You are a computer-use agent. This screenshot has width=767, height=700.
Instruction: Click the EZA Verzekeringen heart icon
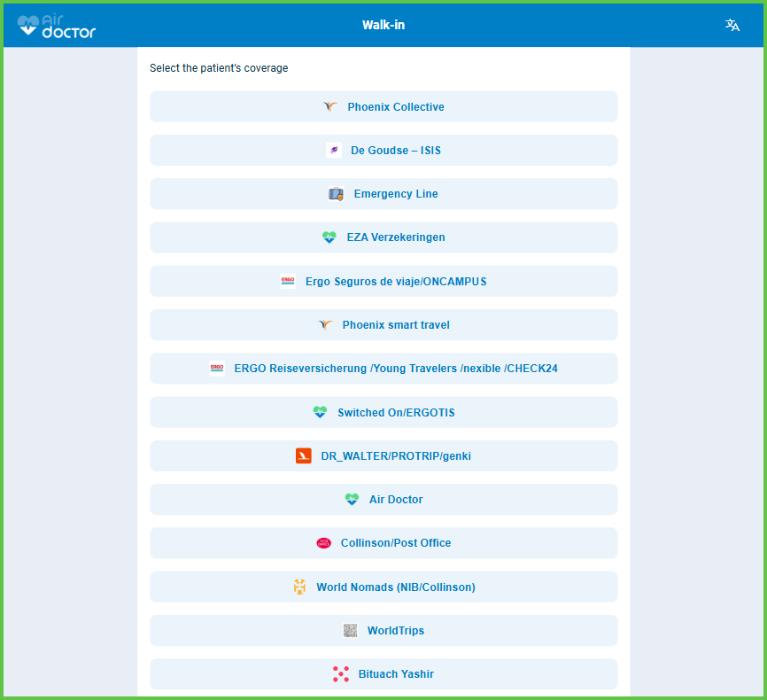pyautogui.click(x=329, y=237)
